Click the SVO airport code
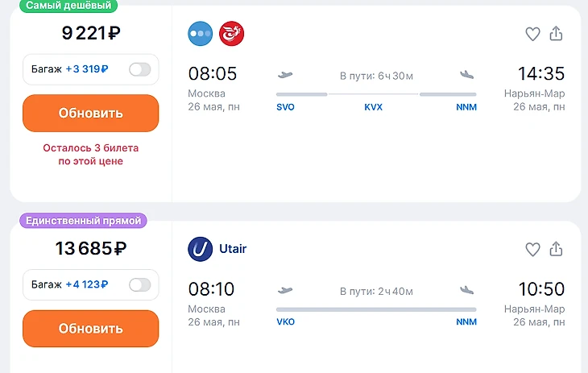This screenshot has width=588, height=373. click(x=285, y=107)
